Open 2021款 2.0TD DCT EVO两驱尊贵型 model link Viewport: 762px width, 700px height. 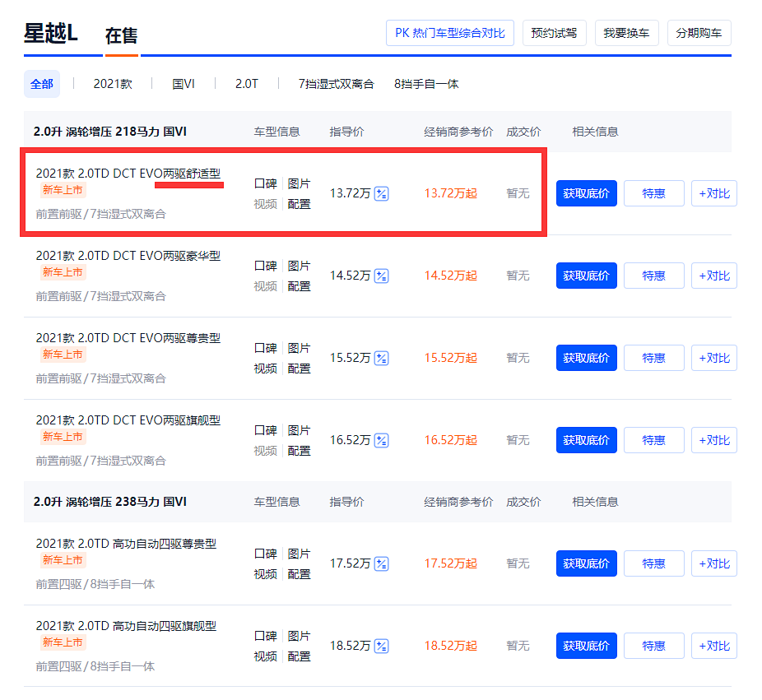[x=128, y=337]
